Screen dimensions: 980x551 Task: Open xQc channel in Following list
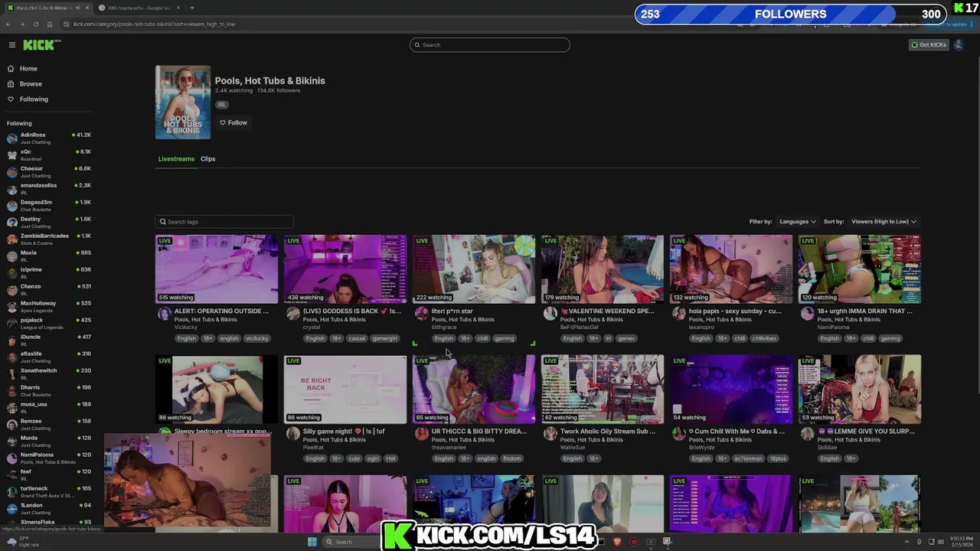(x=48, y=155)
